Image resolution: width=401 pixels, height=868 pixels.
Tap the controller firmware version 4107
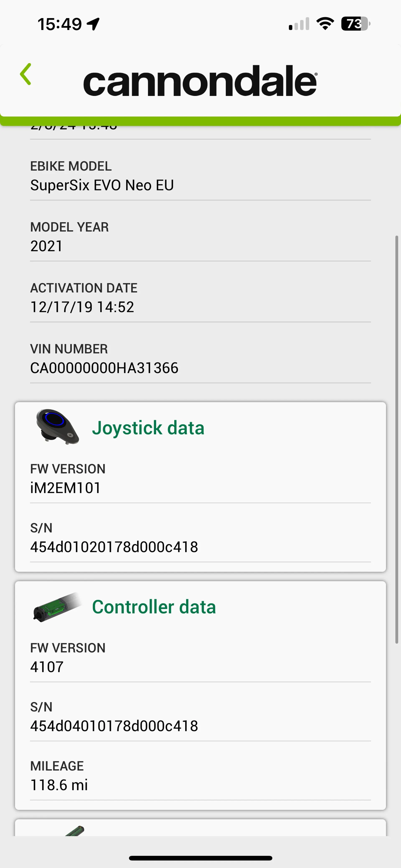(x=47, y=667)
